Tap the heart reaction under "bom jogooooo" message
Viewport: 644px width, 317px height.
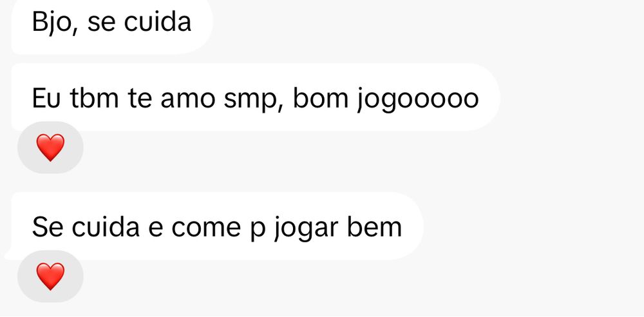click(50, 148)
